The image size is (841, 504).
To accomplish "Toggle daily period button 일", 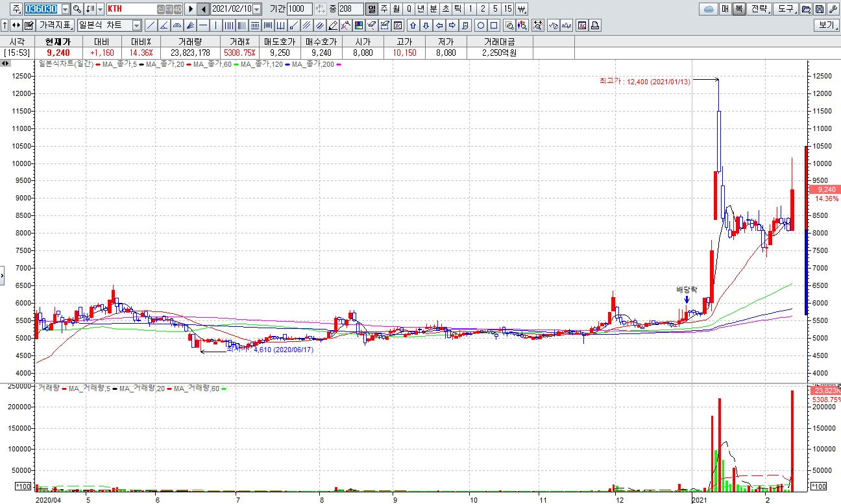I will pyautogui.click(x=372, y=8).
